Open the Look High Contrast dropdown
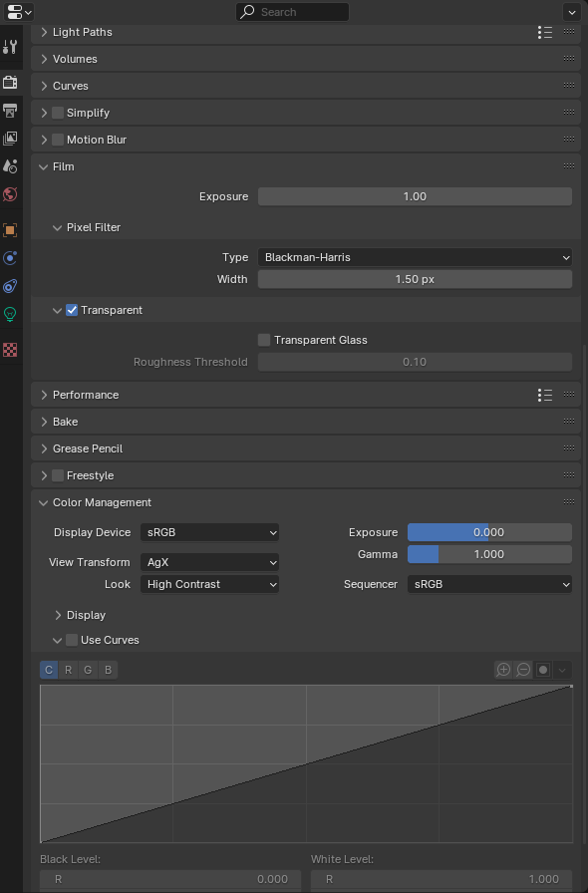Viewport: 588px width, 893px height. 209,584
